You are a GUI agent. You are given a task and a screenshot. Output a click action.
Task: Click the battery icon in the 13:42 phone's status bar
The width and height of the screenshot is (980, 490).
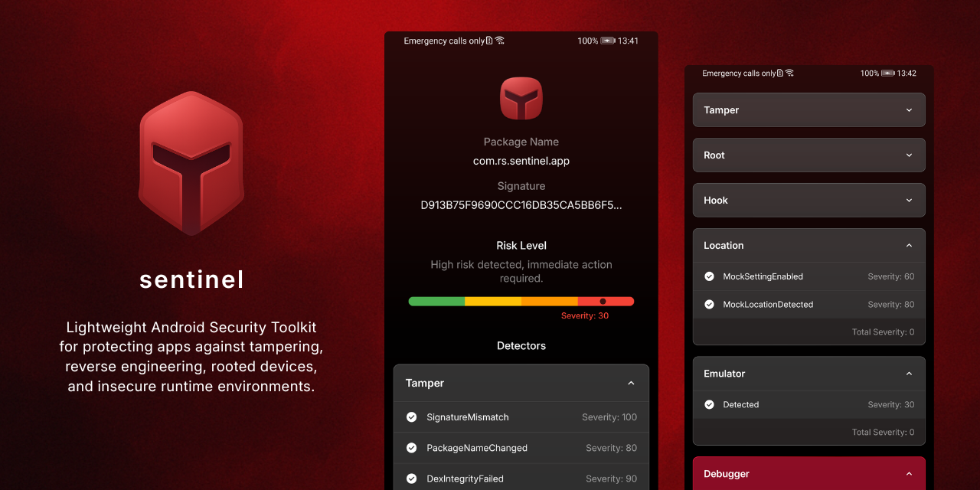coord(888,73)
